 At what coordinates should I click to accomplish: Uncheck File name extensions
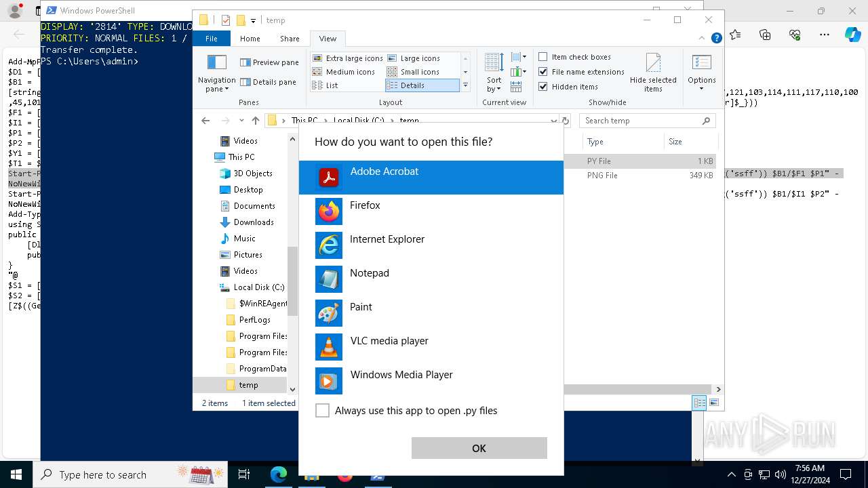(x=543, y=72)
